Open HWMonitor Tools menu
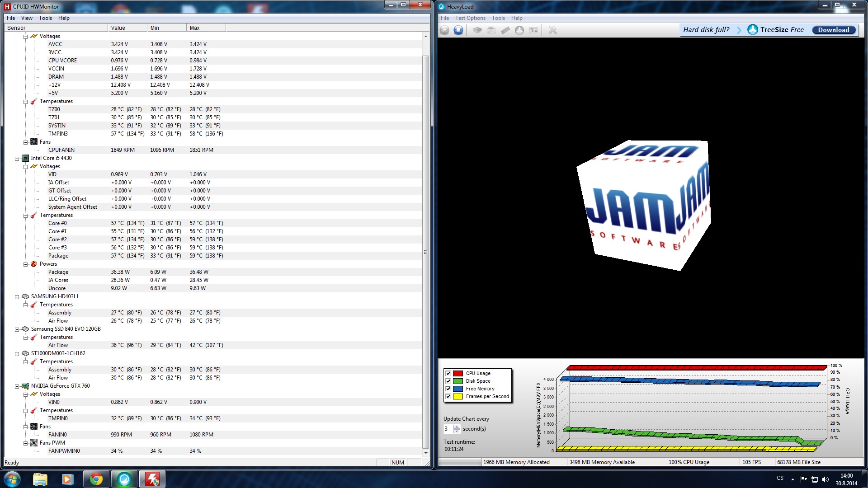This screenshot has height=488, width=868. pos(45,18)
